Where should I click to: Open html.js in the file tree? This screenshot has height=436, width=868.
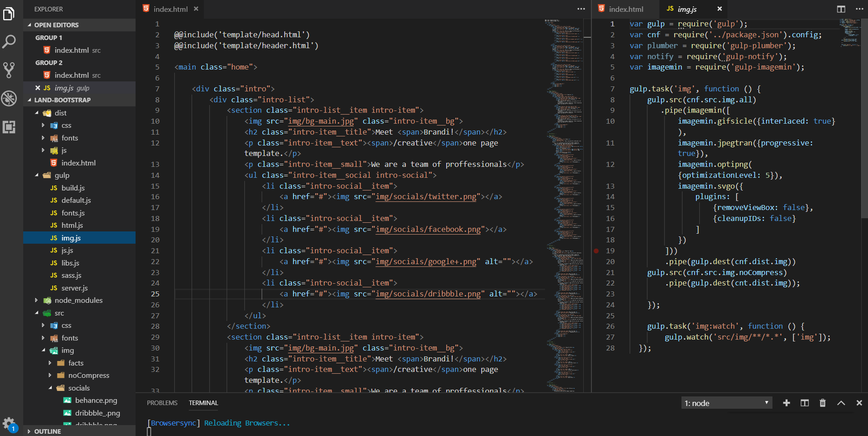pyautogui.click(x=72, y=225)
